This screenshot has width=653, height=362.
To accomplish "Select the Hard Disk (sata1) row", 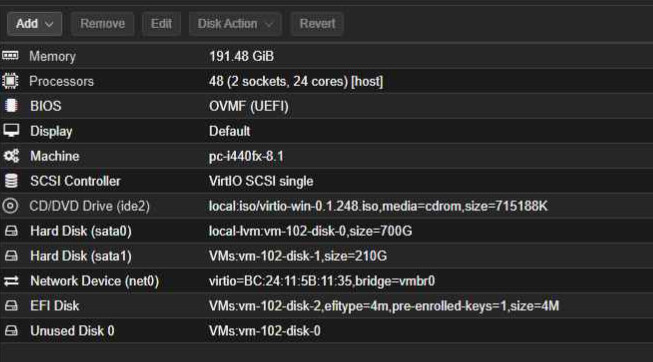I will 326,256.
